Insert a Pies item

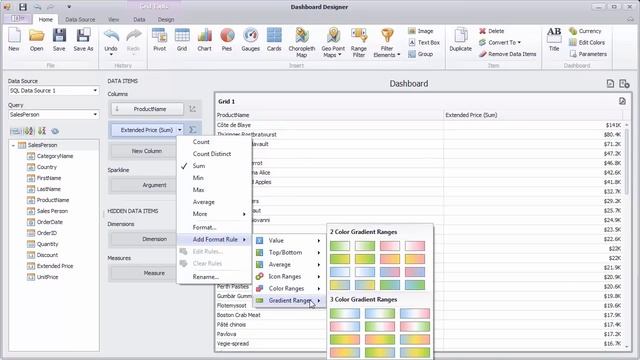point(227,40)
